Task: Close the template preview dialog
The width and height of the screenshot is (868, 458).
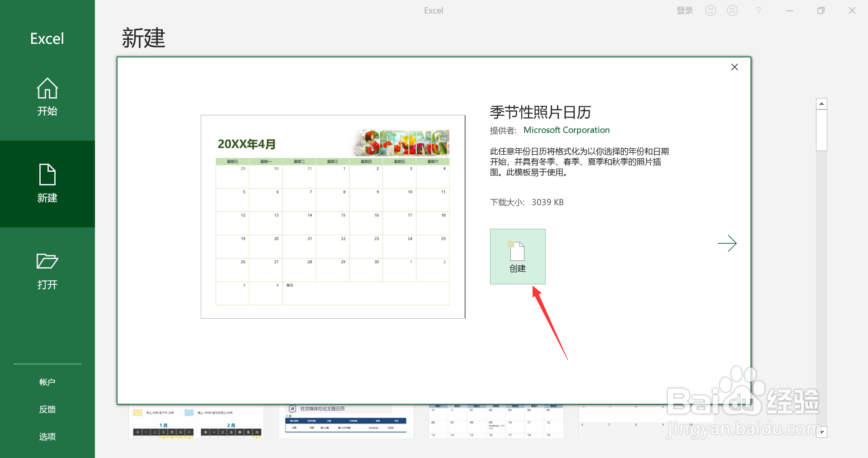Action: (735, 67)
